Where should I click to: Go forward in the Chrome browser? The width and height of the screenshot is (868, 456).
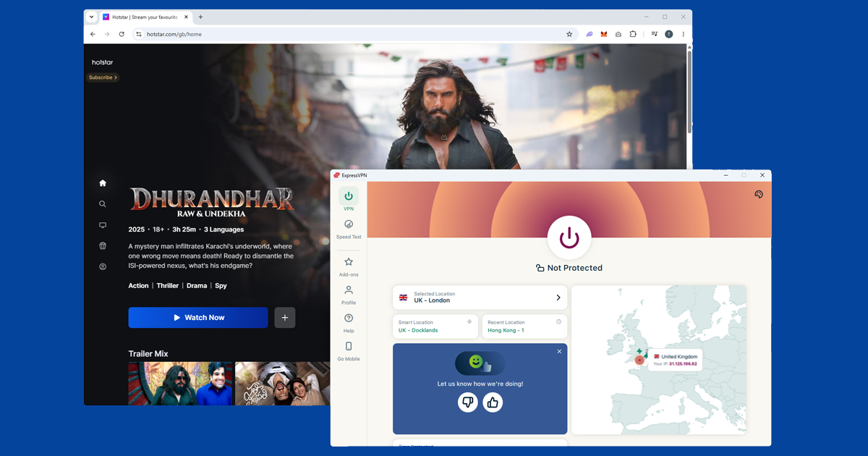107,34
